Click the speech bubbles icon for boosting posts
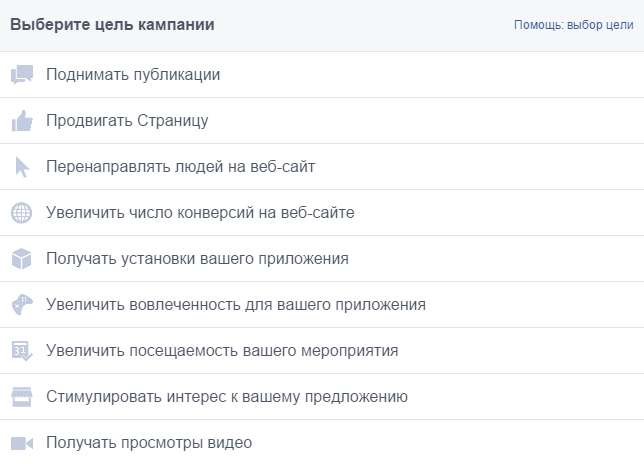644x464 pixels. tap(22, 75)
